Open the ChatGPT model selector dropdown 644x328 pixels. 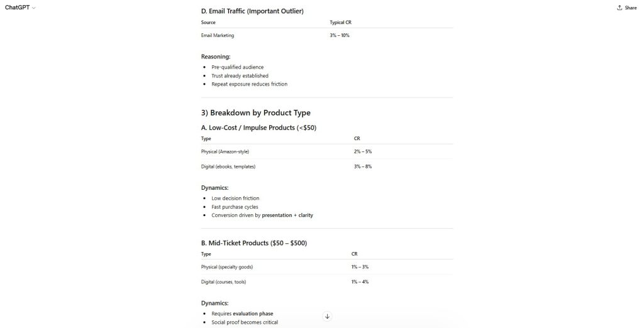pos(20,8)
